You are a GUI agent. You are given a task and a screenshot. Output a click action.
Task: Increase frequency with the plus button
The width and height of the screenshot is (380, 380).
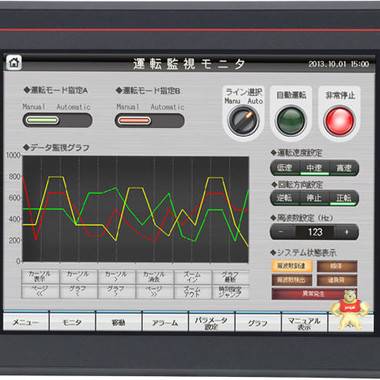pos(347,232)
